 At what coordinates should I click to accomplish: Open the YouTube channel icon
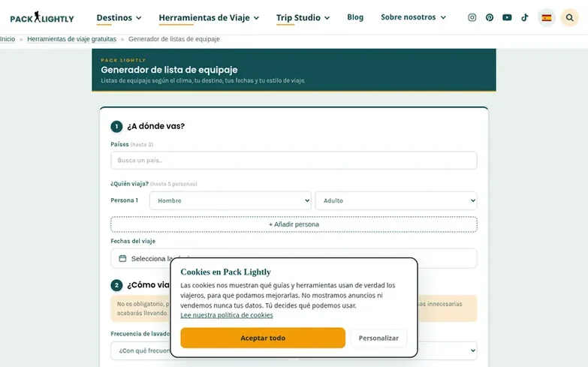coord(507,17)
